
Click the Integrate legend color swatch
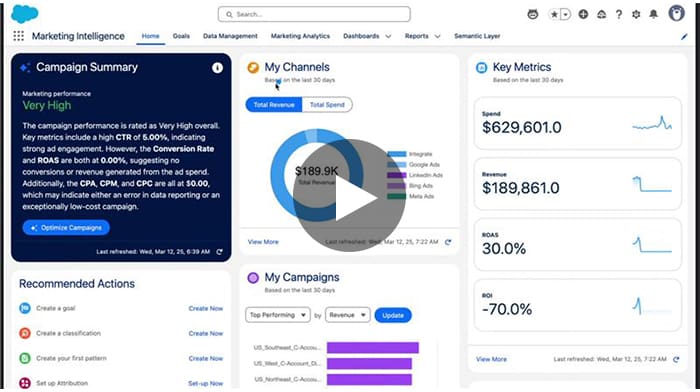(x=396, y=154)
